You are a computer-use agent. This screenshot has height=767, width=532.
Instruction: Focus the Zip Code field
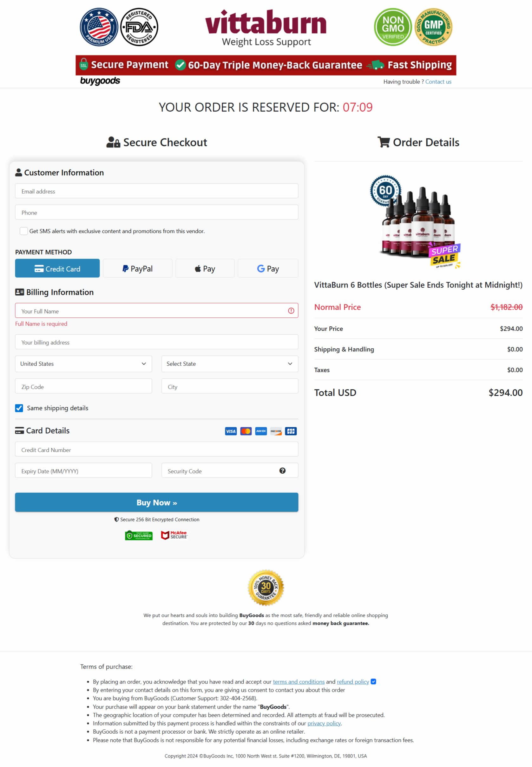pyautogui.click(x=83, y=386)
